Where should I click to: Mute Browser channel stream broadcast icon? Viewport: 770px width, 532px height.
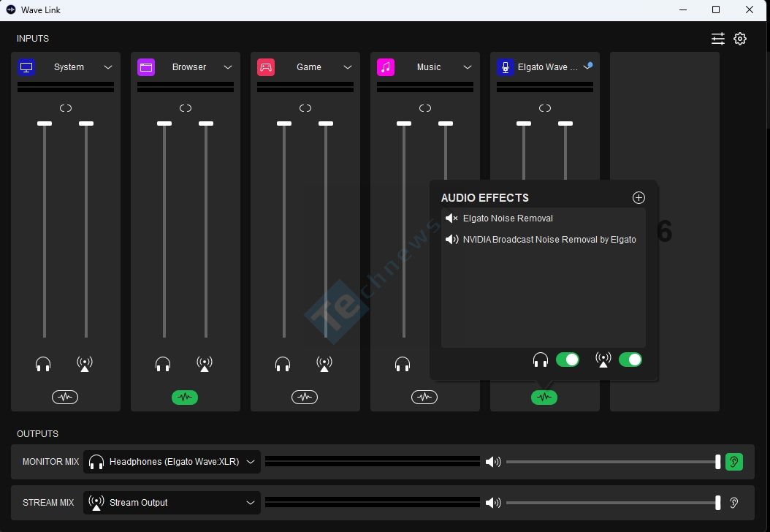point(205,364)
